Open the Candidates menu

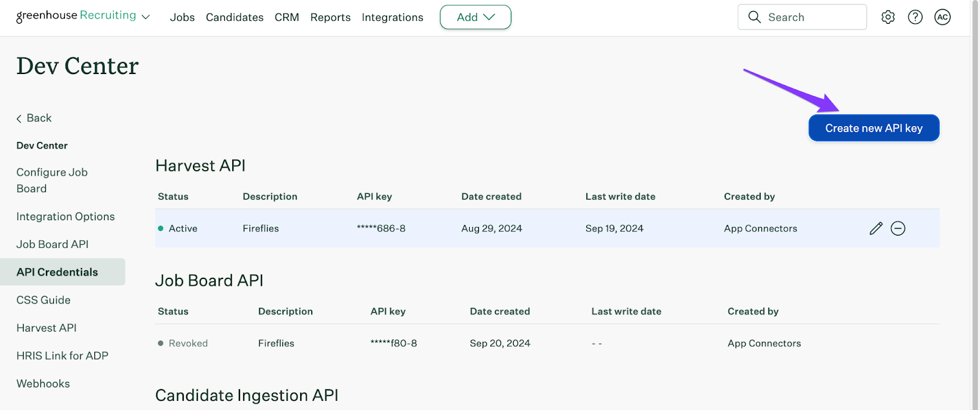tap(235, 17)
